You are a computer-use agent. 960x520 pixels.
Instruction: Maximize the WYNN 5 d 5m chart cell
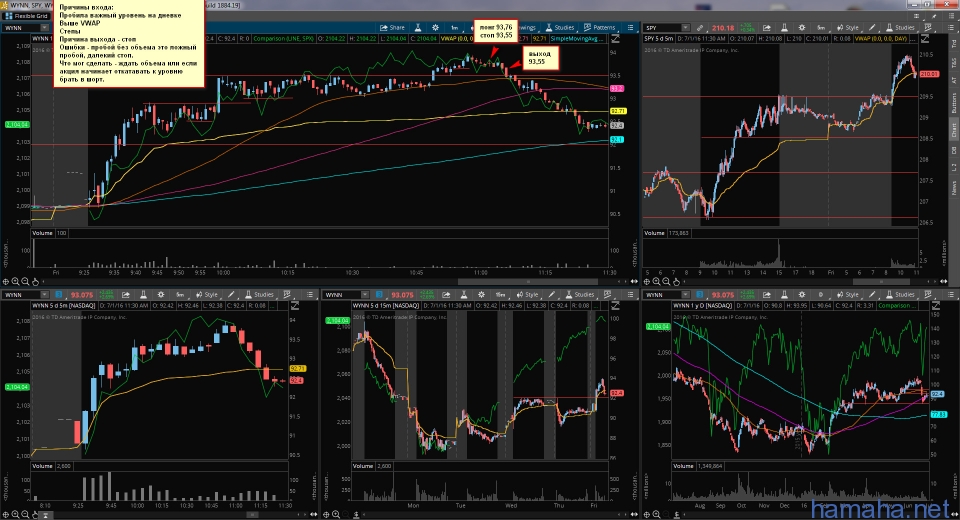[x=294, y=305]
